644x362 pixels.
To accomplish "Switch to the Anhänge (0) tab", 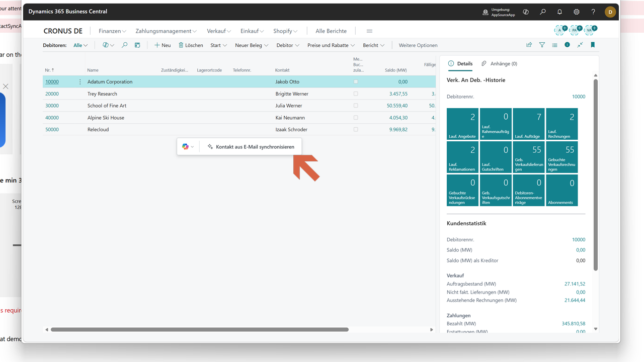I will point(499,63).
